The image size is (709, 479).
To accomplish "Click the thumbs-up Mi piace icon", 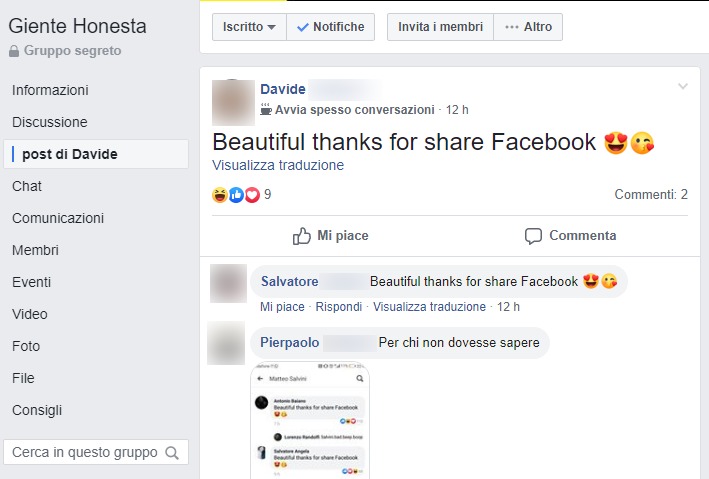I will pyautogui.click(x=302, y=236).
